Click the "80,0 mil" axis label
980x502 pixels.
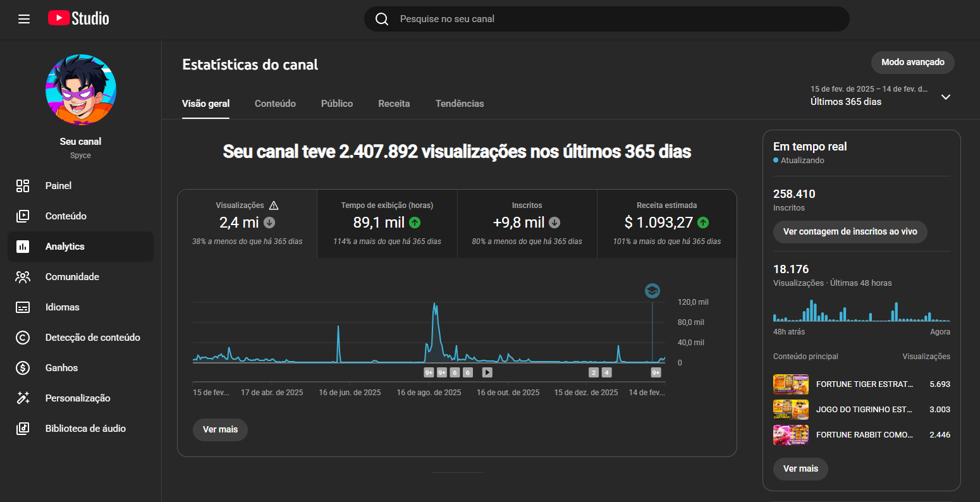click(x=691, y=322)
